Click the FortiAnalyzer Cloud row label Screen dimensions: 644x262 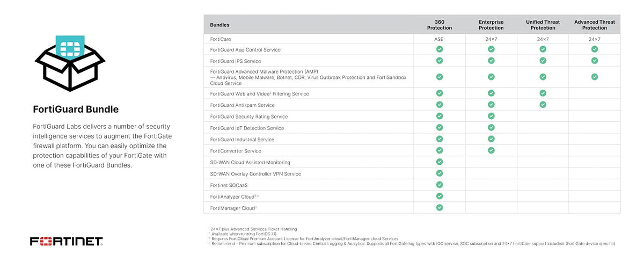coord(234,196)
